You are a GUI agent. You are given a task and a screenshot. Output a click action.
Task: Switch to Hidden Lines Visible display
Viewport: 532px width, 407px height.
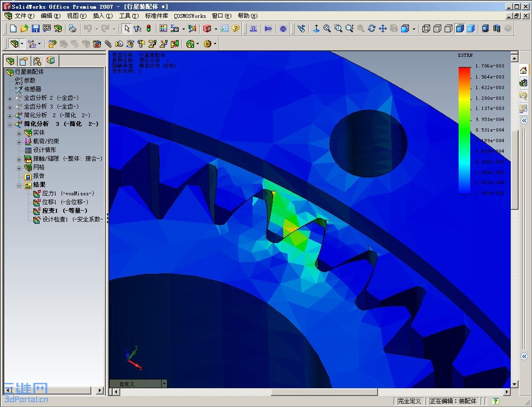(437, 28)
